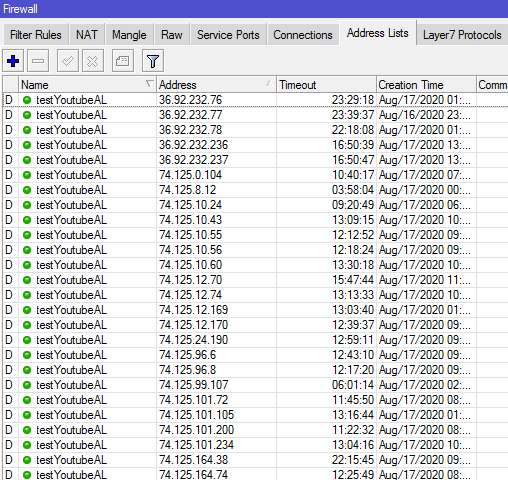This screenshot has height=480, width=508.
Task: Select row with address 36.92.232.237
Action: coord(255,160)
